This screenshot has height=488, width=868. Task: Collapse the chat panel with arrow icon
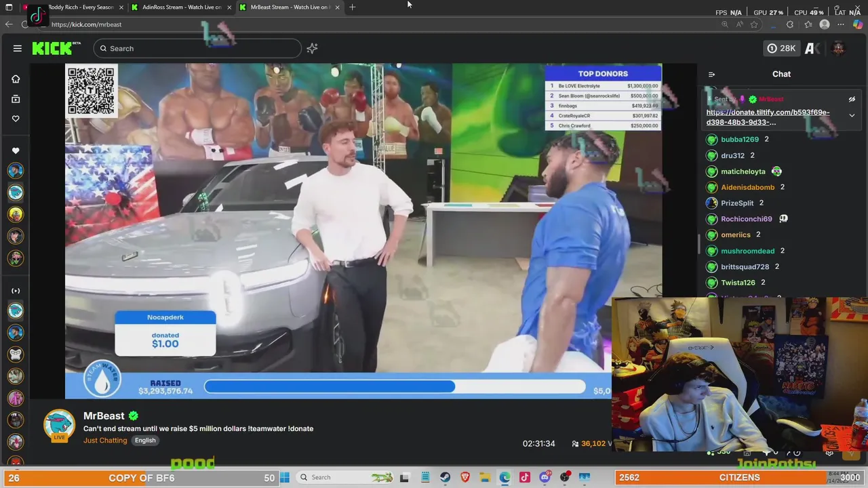(x=711, y=75)
